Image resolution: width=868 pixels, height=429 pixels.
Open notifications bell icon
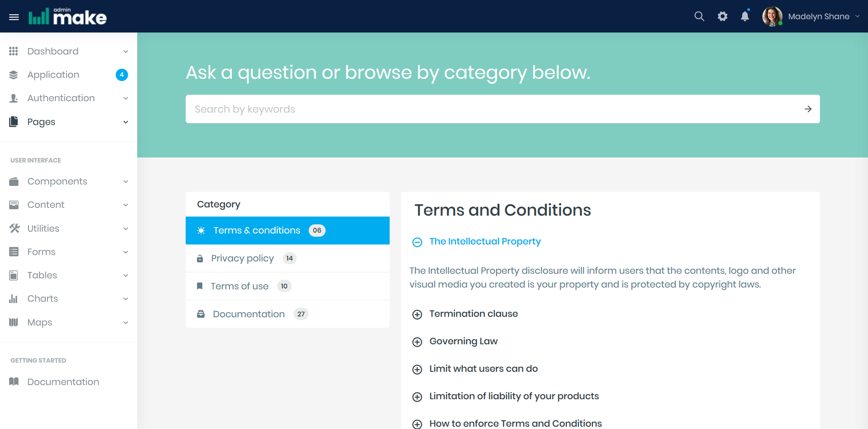[745, 16]
